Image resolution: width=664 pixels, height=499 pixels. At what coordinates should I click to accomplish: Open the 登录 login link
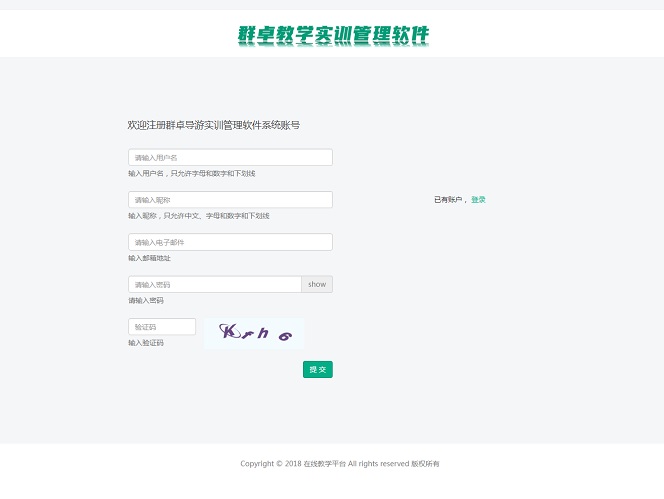pos(478,200)
